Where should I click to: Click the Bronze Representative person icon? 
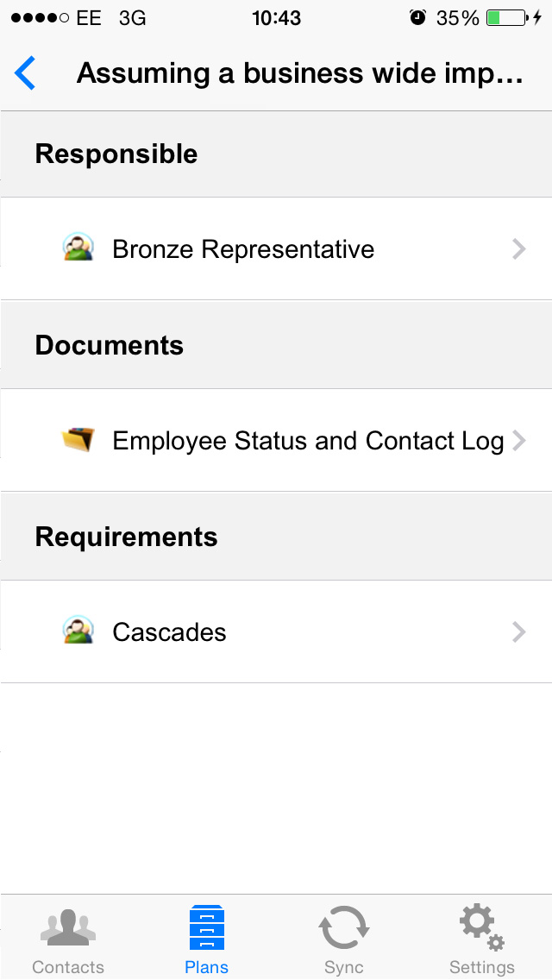coord(78,248)
